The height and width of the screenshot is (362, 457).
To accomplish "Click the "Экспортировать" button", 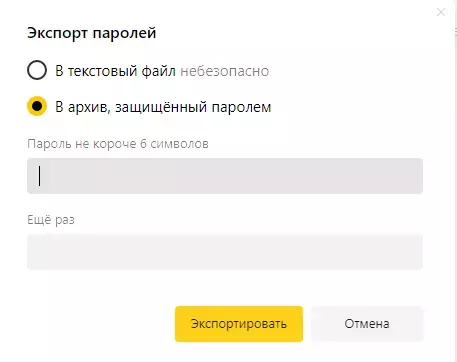I will 239,324.
